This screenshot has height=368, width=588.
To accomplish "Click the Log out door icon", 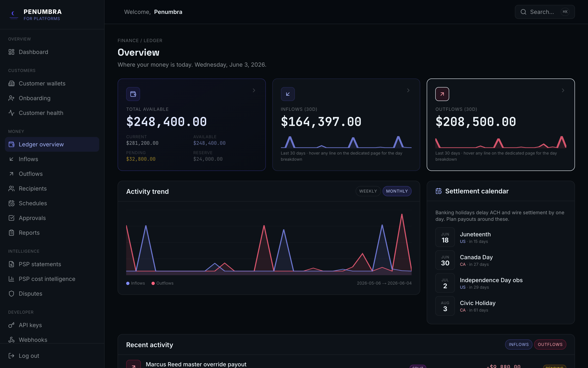I will (x=11, y=356).
